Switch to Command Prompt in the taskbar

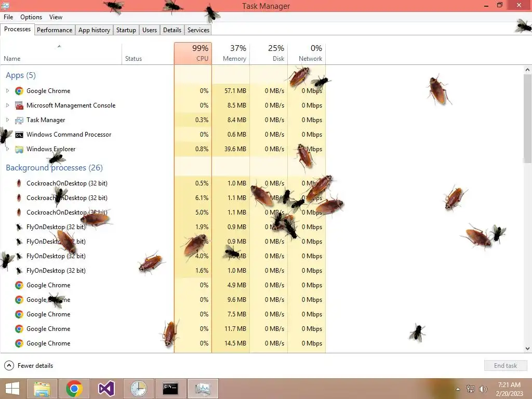click(x=170, y=389)
